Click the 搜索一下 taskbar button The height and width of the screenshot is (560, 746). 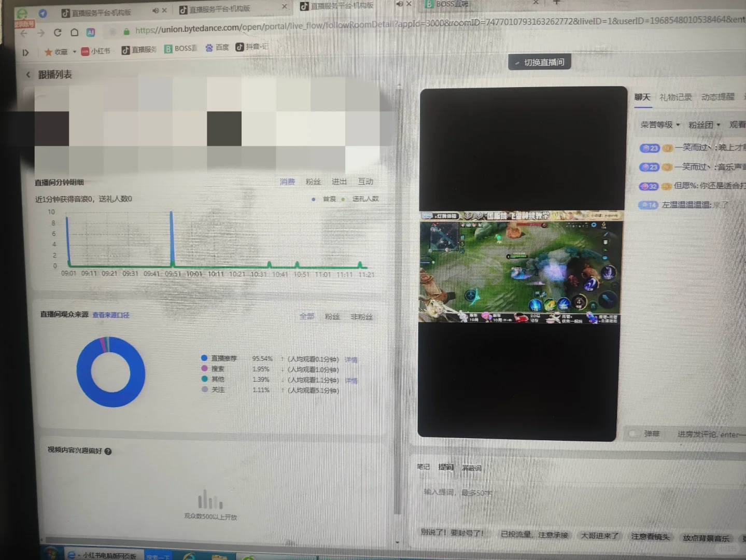coord(158,556)
